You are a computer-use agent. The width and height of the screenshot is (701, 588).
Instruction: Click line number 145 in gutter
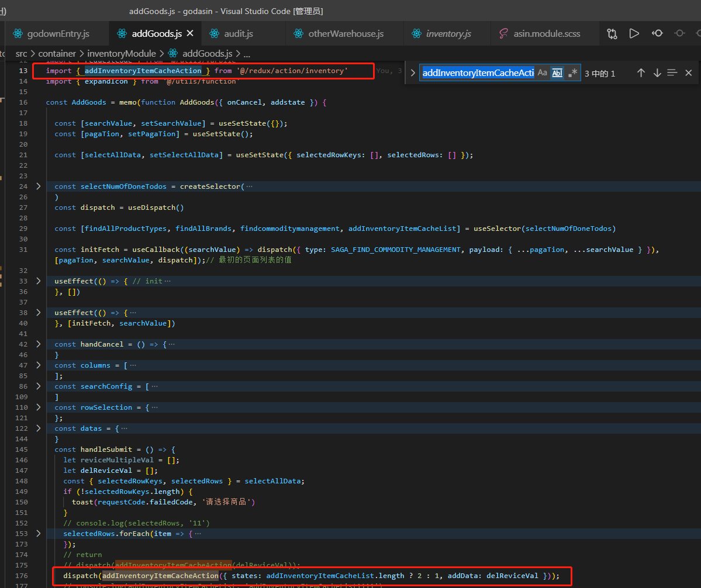pos(21,449)
